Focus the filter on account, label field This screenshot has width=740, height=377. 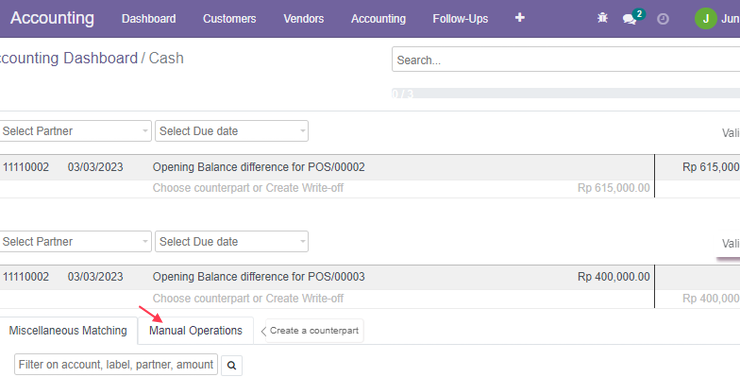(116, 365)
